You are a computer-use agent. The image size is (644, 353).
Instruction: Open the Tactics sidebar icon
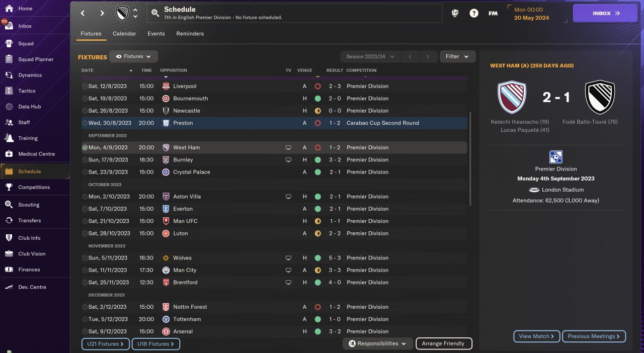(9, 91)
